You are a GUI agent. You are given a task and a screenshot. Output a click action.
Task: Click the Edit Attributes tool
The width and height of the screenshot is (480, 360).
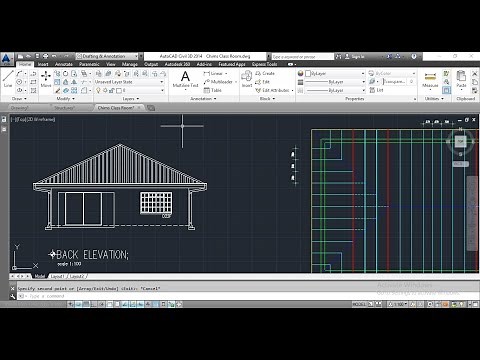(x=272, y=90)
